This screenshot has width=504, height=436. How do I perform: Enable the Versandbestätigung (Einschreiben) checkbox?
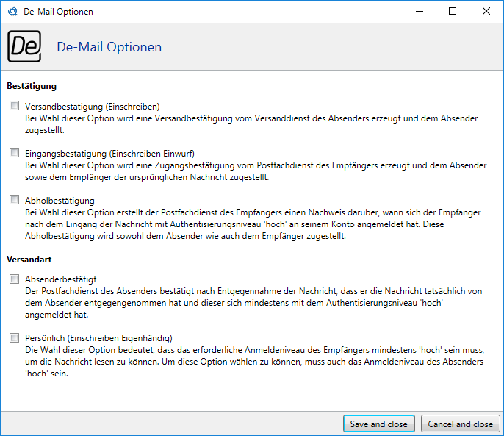[x=14, y=106]
